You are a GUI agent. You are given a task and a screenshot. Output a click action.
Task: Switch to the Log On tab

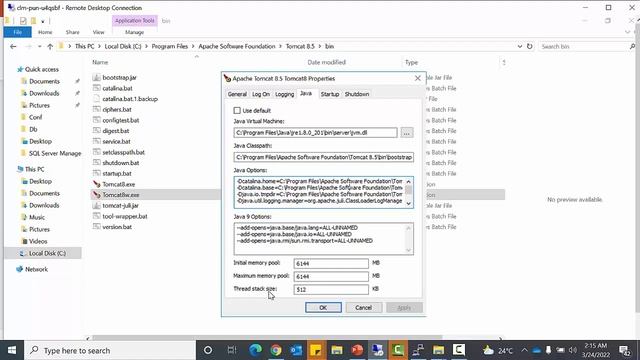pyautogui.click(x=261, y=94)
